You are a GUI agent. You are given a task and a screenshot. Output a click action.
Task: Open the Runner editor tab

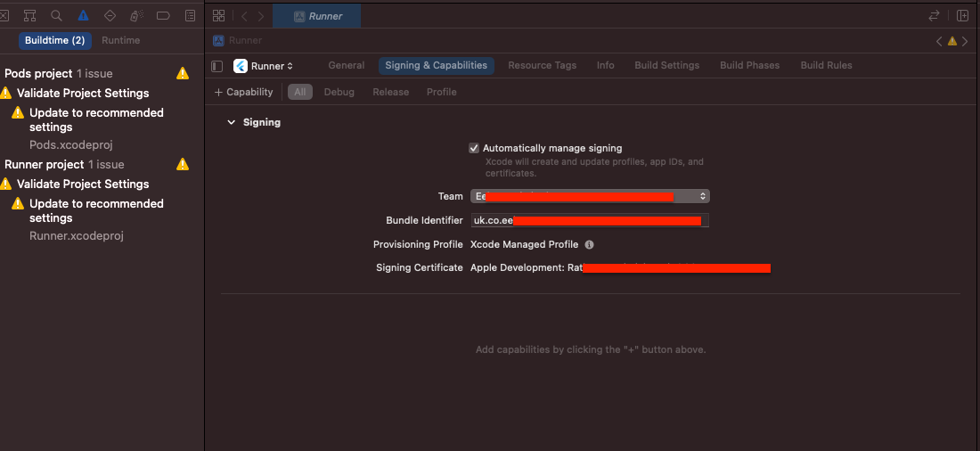coord(317,16)
